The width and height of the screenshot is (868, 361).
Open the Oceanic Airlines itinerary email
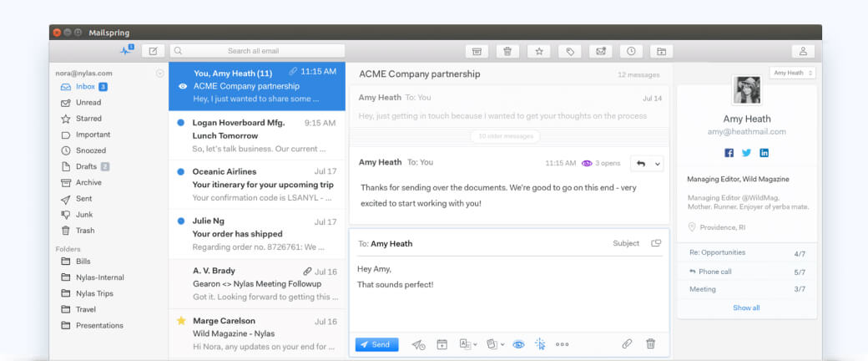pyautogui.click(x=257, y=185)
